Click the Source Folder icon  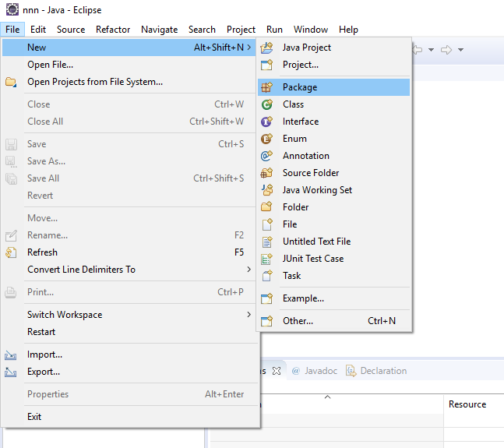[266, 173]
